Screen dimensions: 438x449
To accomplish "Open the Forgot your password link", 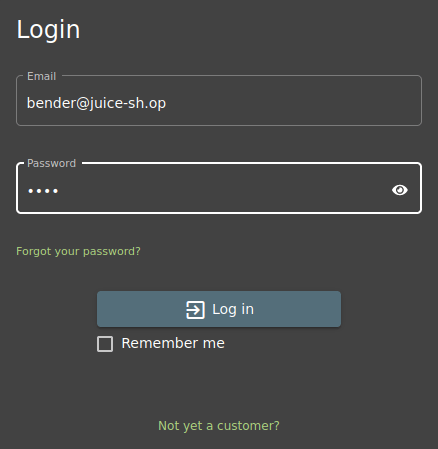I will click(x=78, y=251).
